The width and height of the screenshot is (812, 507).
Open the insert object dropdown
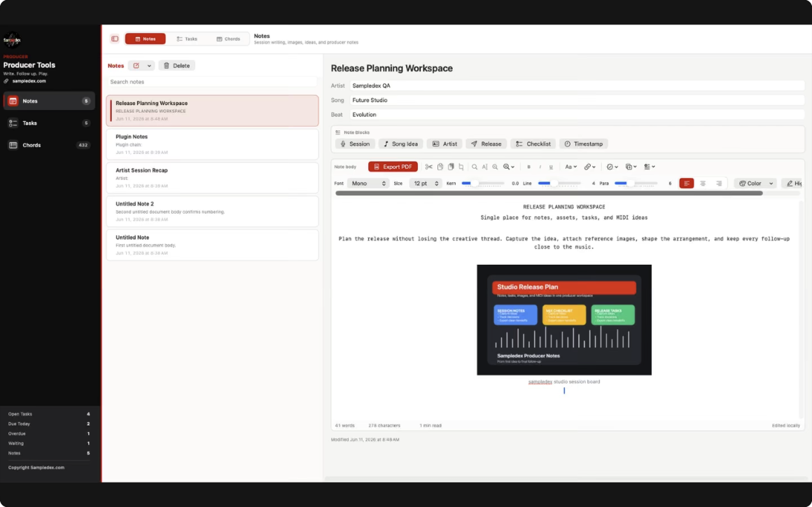pyautogui.click(x=631, y=167)
